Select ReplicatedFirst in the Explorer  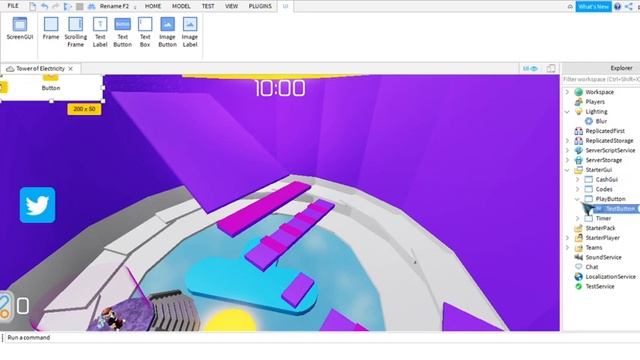605,131
